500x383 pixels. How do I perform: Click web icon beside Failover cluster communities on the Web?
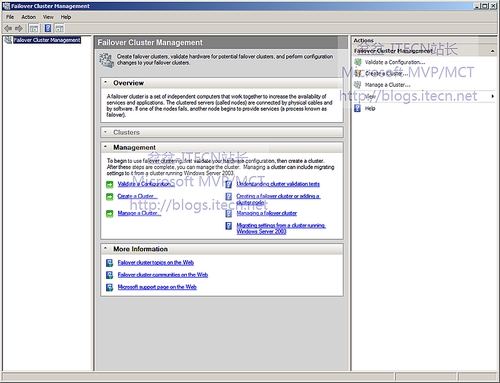click(109, 275)
